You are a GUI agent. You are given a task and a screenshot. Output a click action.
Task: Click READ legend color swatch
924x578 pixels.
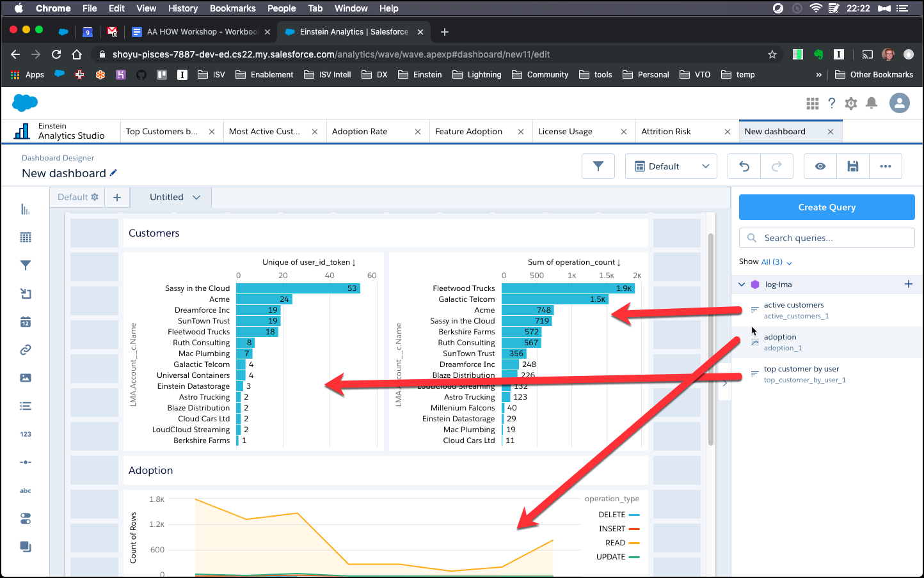pyautogui.click(x=634, y=543)
